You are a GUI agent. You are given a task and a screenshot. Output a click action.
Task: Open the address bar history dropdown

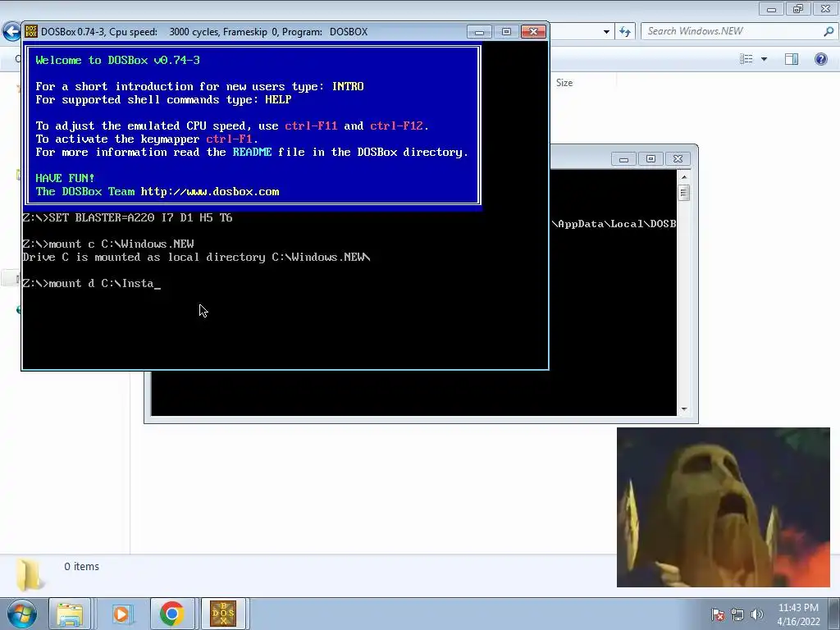point(606,32)
